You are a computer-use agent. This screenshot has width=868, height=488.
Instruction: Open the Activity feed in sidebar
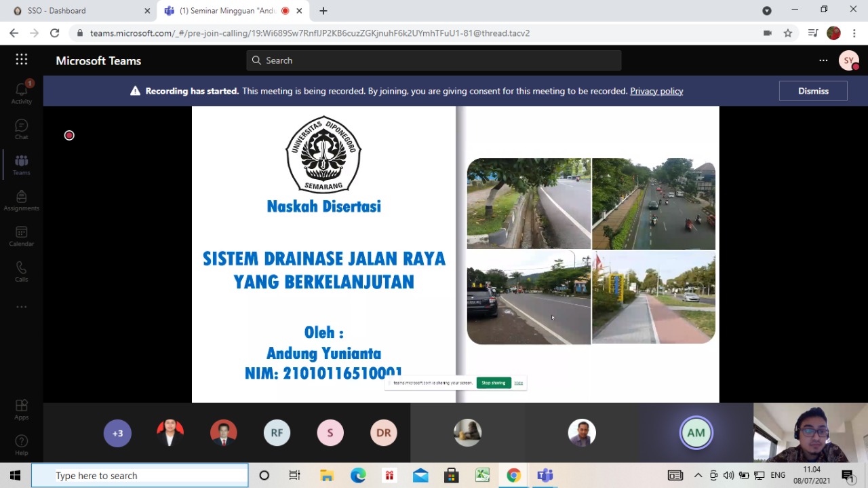[x=21, y=93]
